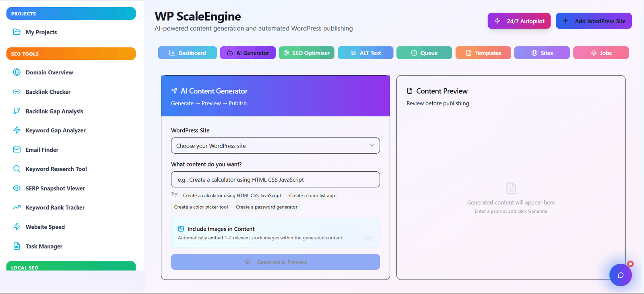Click the lightning icon on Jobs tab

click(x=594, y=53)
